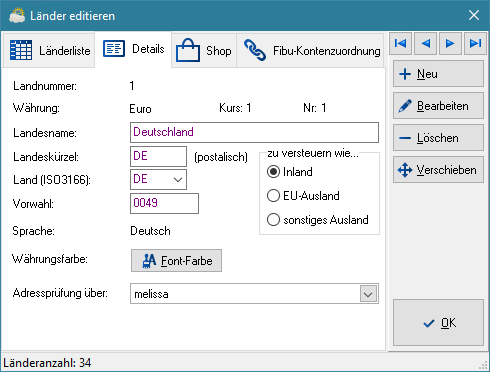
Task: Open the Shop tab
Action: tap(204, 51)
